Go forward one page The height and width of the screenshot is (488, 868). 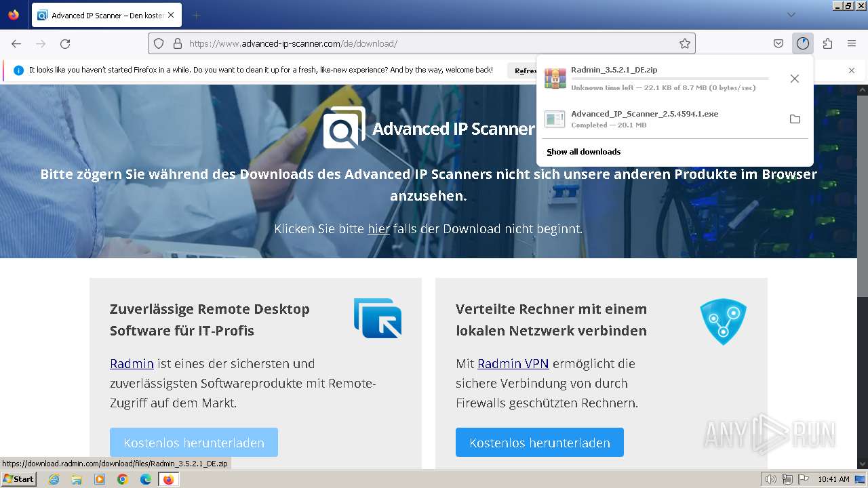coord(41,43)
